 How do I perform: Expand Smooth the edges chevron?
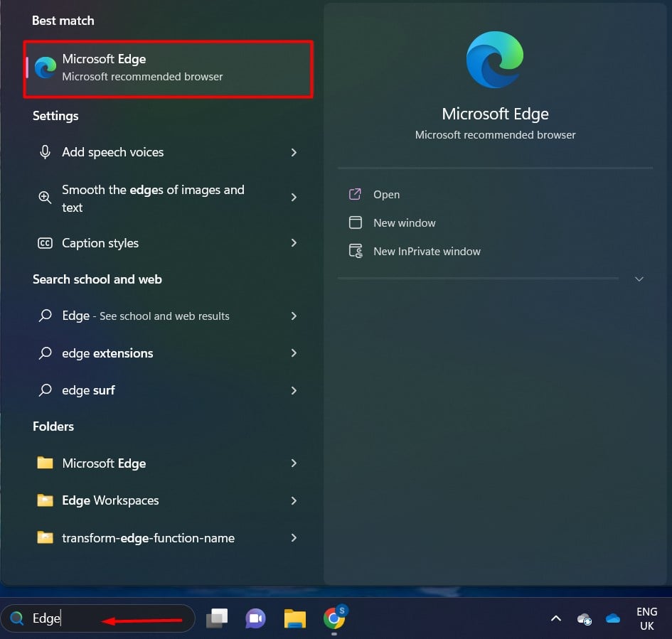click(294, 198)
